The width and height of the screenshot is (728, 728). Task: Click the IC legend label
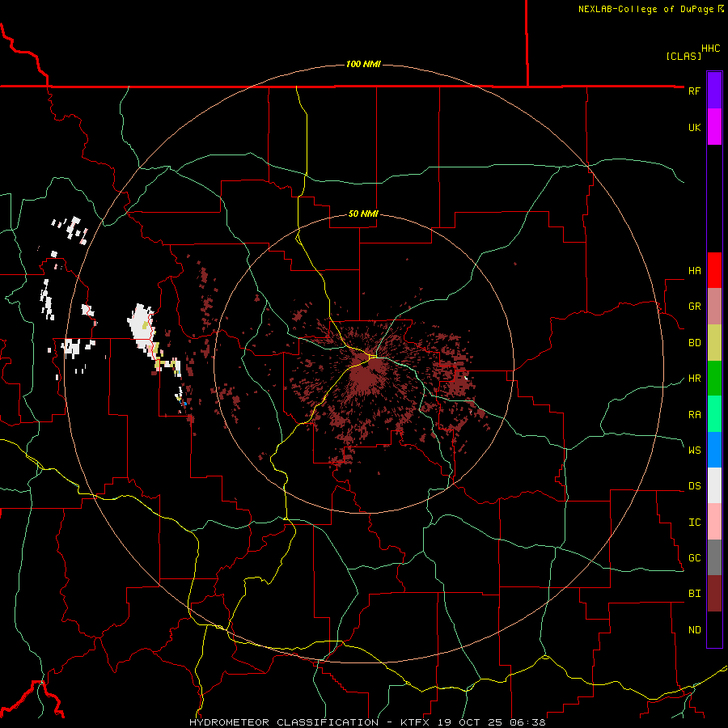(x=694, y=523)
